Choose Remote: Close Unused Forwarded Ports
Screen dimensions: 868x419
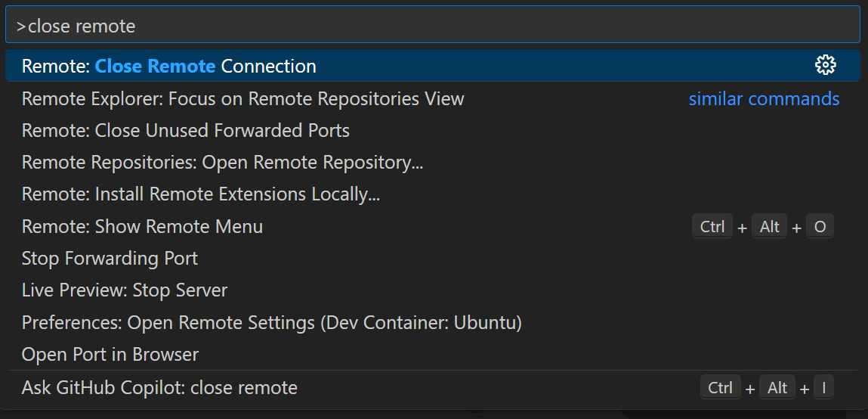point(186,131)
